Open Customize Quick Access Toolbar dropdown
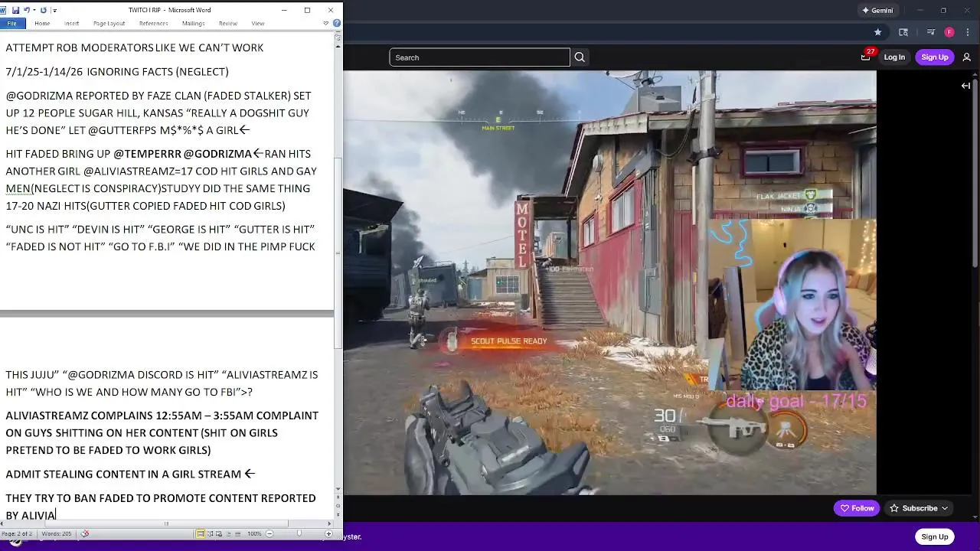This screenshot has width=980, height=551. [x=55, y=11]
